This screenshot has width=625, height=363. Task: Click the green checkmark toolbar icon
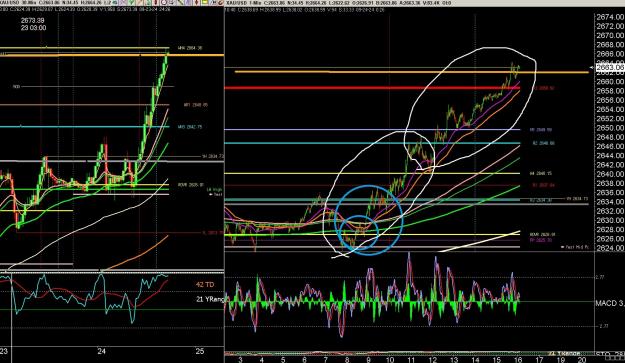(131, 2)
